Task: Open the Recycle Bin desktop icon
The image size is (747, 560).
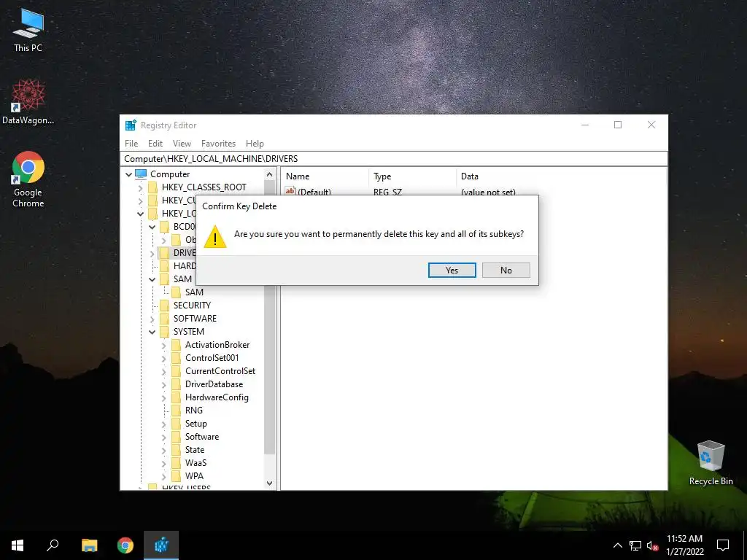Action: (711, 463)
